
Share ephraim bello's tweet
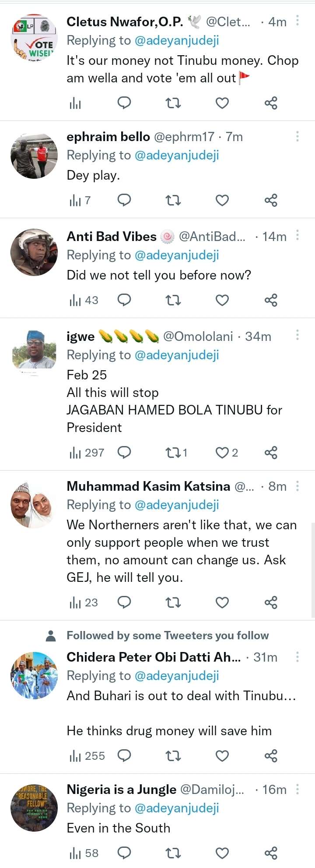[271, 201]
